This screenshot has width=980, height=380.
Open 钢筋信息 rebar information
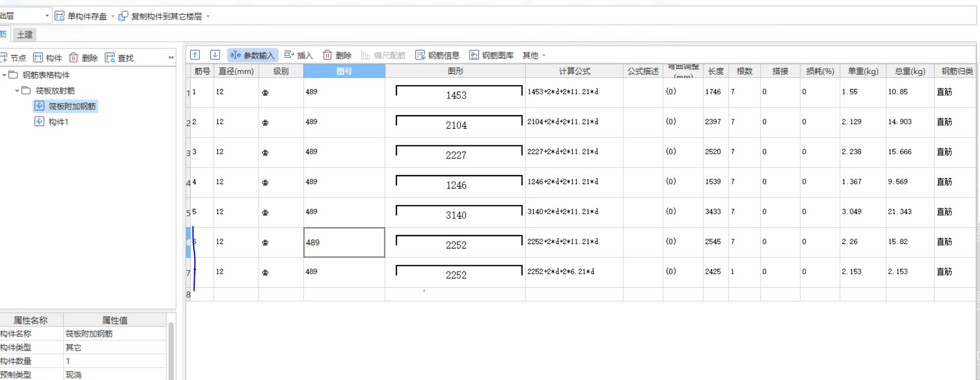[437, 55]
